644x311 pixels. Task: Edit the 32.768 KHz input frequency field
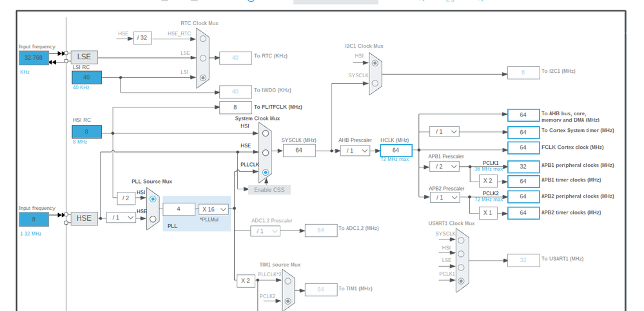pos(34,58)
